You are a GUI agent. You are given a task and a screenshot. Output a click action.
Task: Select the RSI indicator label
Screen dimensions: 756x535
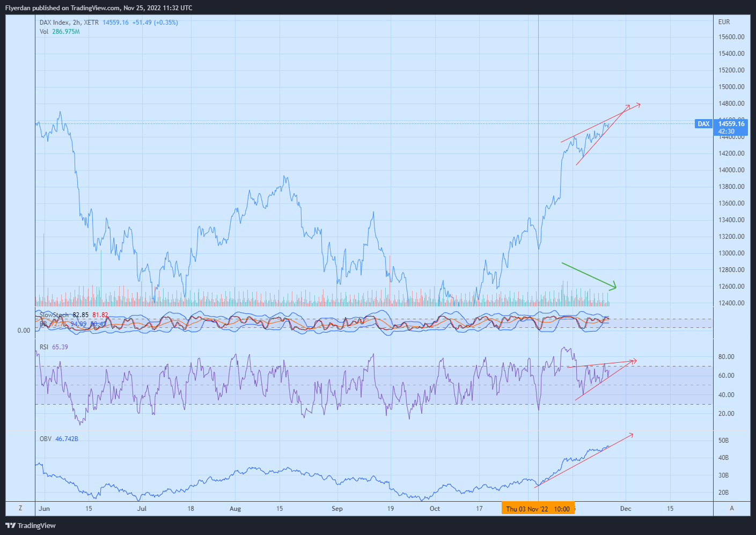click(x=44, y=347)
